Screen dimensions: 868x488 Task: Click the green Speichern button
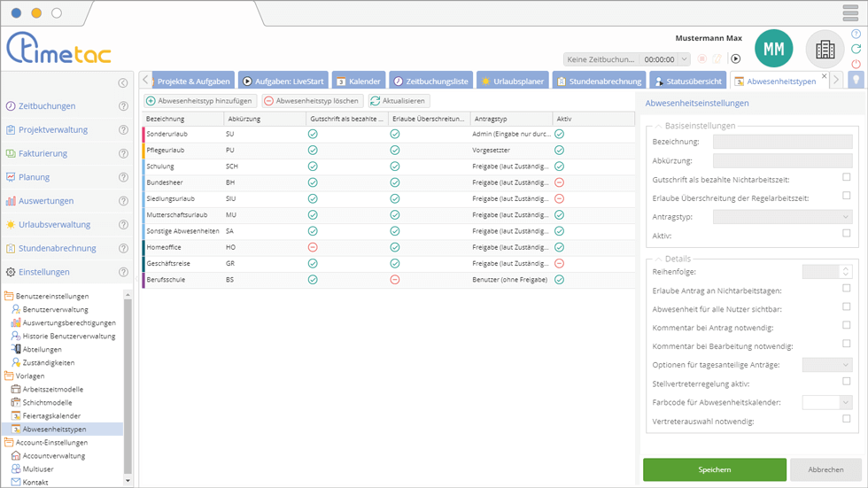tap(714, 469)
